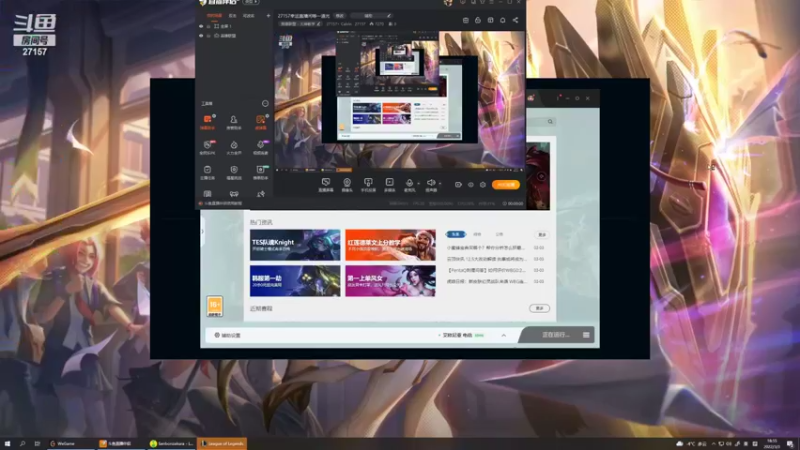This screenshot has width=800, height=450.
Task: Open the orange image tool in the first toolbox row
Action: point(261,122)
